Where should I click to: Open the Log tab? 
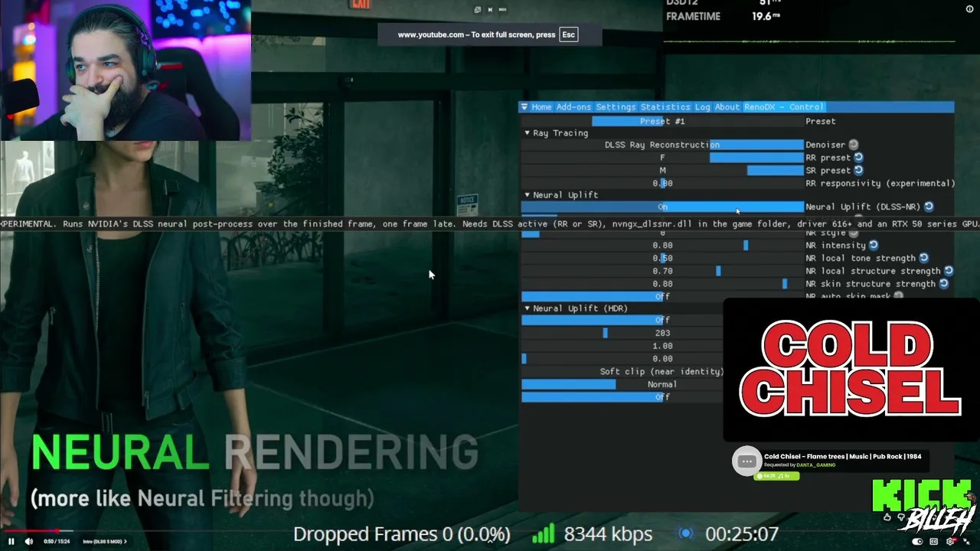coord(702,107)
